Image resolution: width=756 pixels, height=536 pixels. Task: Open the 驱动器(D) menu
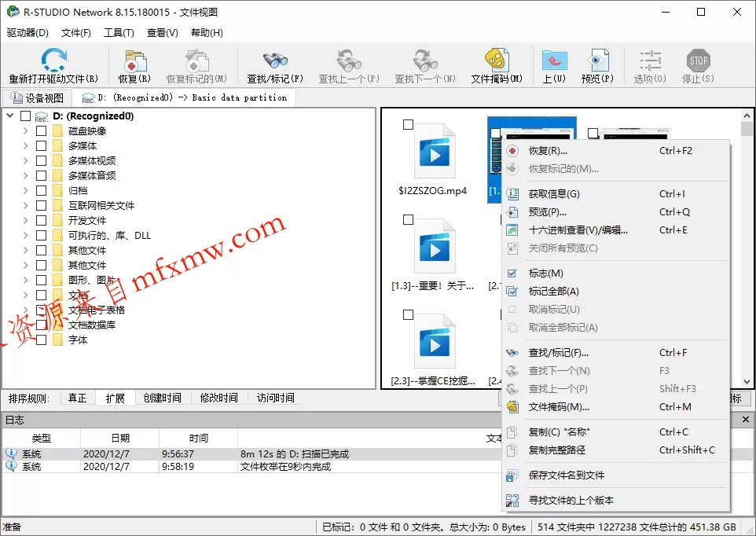[28, 33]
